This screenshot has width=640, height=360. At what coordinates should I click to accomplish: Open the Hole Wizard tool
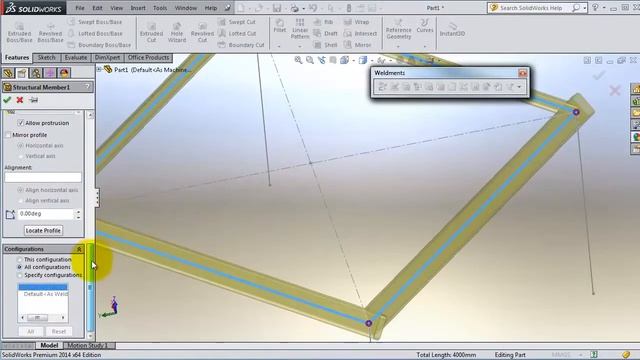177,32
